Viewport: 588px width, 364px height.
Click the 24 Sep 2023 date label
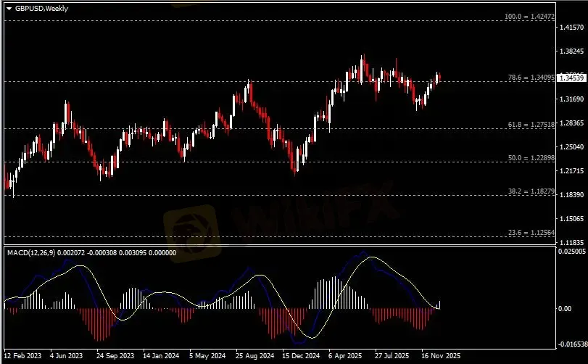[x=115, y=355]
